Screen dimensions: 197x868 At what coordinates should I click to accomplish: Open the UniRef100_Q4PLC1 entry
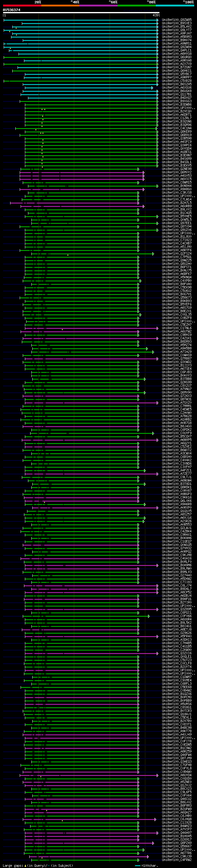coord(177,50)
